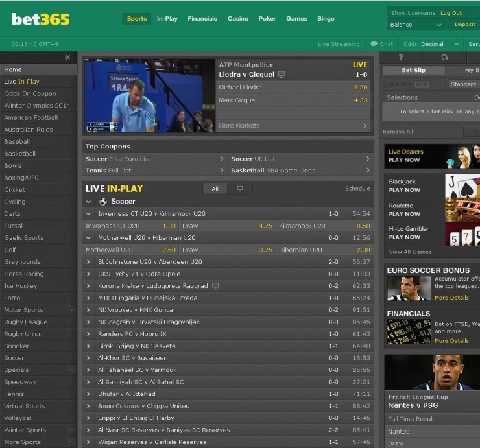
Task: Open the Poker menu
Action: [267, 19]
